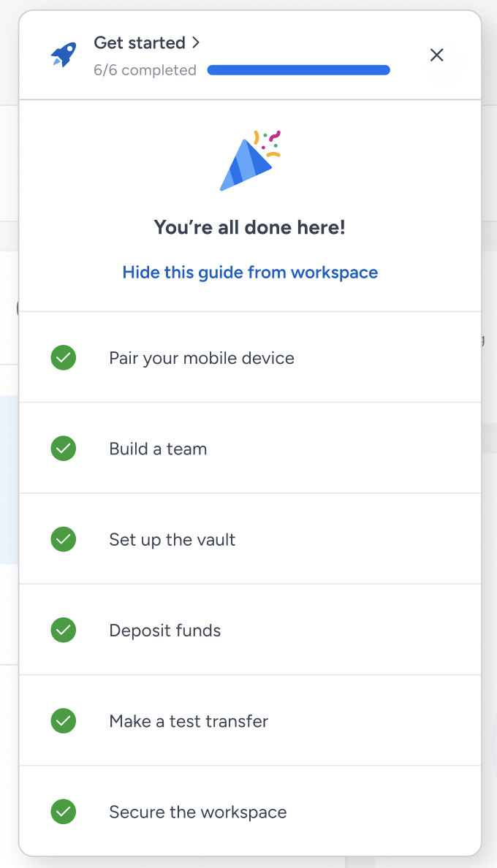Click green checkmark beside Build a team

[64, 449]
